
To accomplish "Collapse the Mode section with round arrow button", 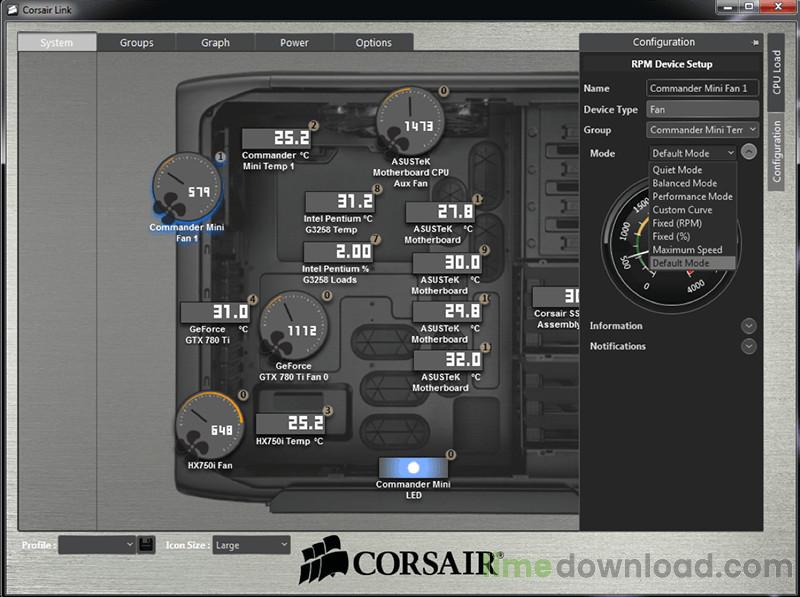I will pos(749,153).
